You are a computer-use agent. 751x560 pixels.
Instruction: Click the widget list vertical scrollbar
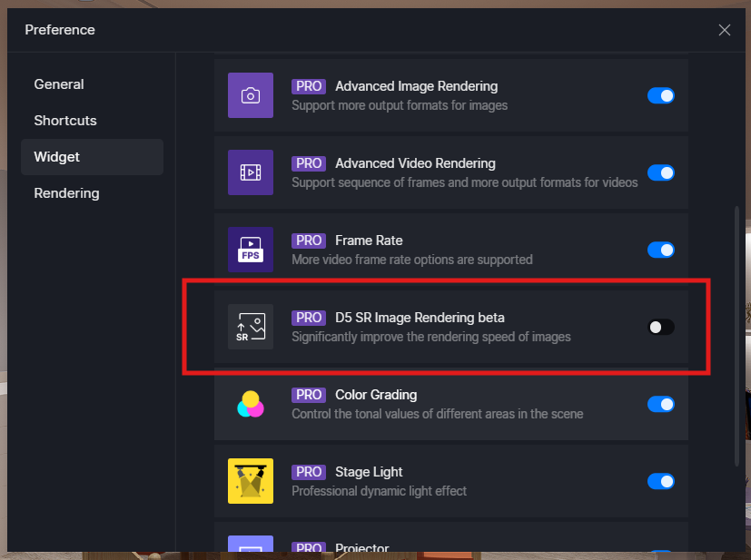click(736, 336)
